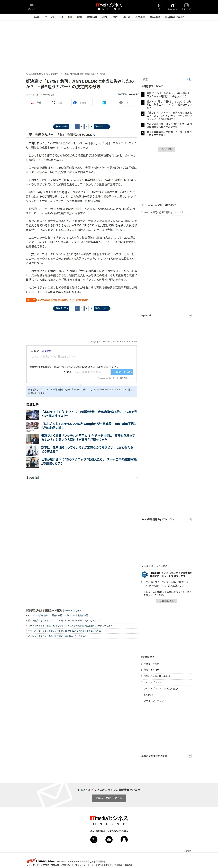Focus the site search input field

tap(164, 80)
